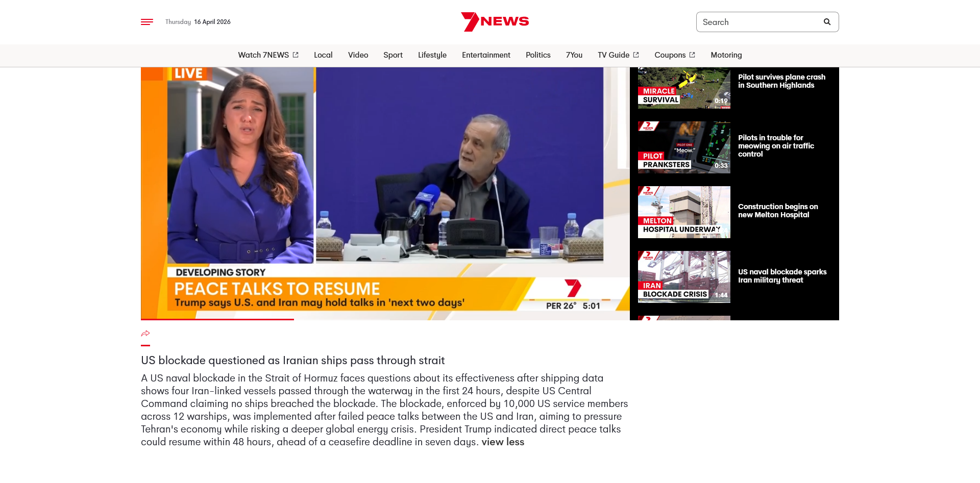The width and height of the screenshot is (980, 483).
Task: Click external link icon beside Coupons
Action: pos(692,55)
